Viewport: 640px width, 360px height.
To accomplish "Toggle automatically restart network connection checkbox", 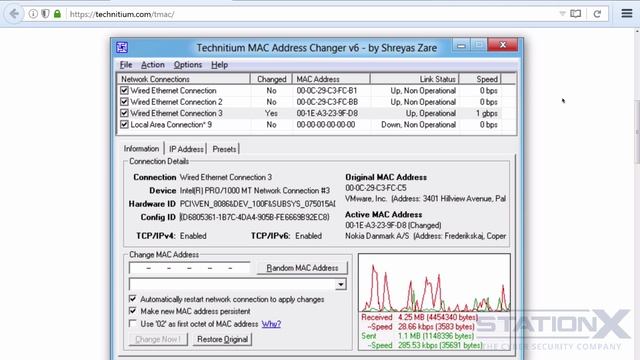I will [x=133, y=299].
